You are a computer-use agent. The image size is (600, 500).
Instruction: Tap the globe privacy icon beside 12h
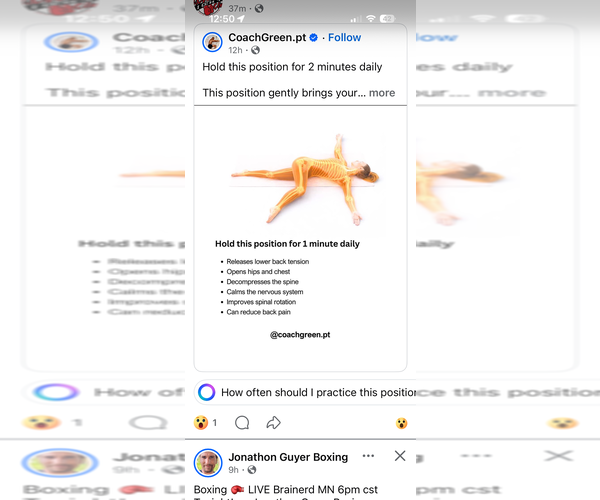256,50
